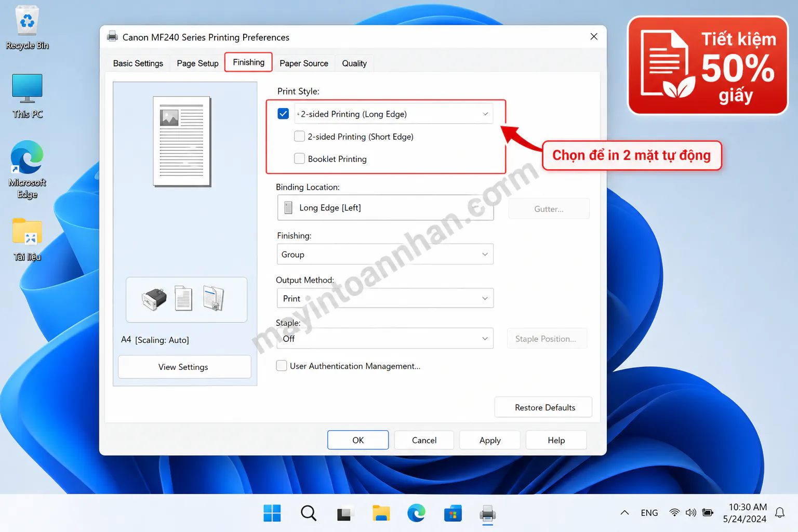Click the page preview thumbnail
Image resolution: width=798 pixels, height=532 pixels.
[x=182, y=141]
